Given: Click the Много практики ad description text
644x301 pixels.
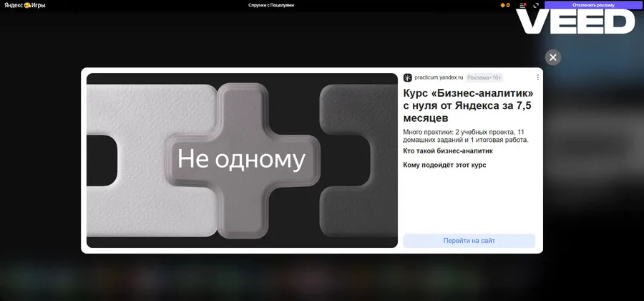Looking at the screenshot, I should tap(466, 135).
